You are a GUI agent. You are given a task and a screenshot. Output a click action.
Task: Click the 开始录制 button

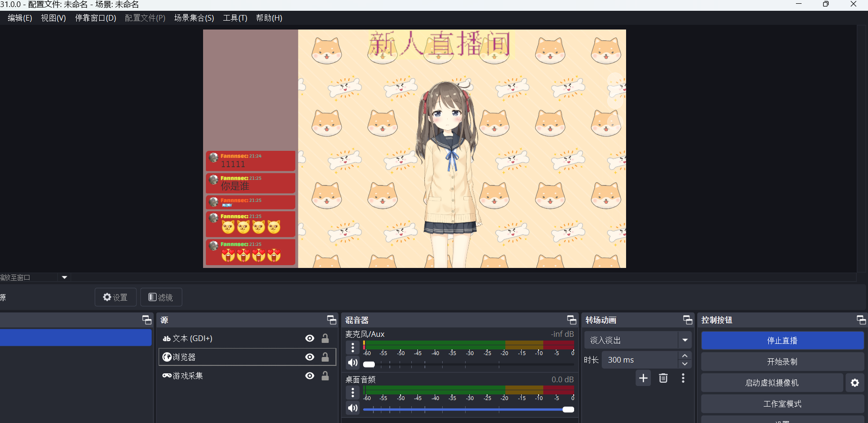(x=782, y=362)
